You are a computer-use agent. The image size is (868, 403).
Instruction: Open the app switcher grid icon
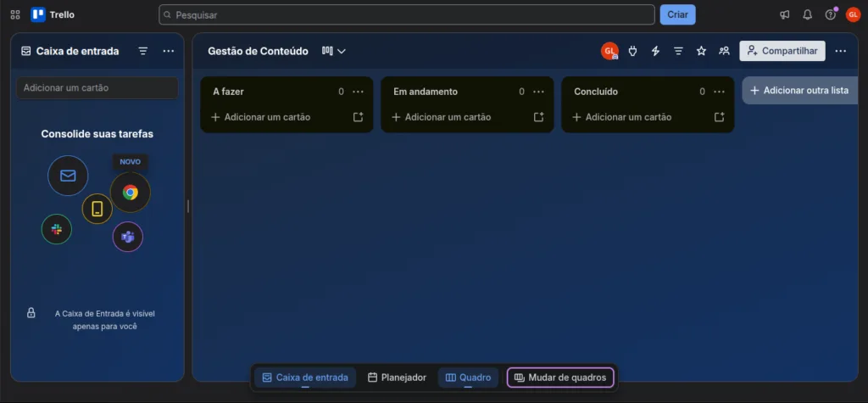pyautogui.click(x=15, y=15)
